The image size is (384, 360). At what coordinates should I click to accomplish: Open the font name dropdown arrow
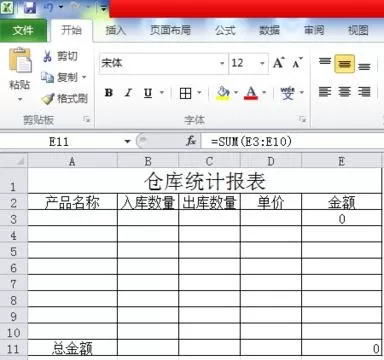tap(222, 63)
